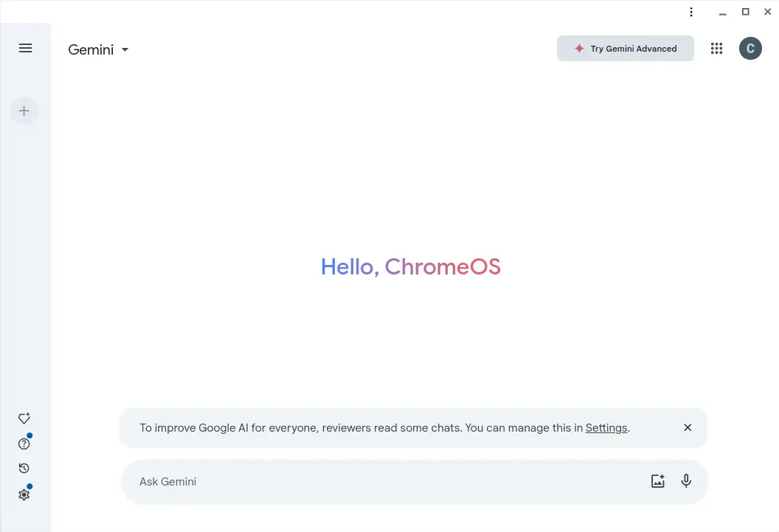Open the window's three-dot options menu
The height and width of the screenshot is (532, 779).
click(691, 12)
